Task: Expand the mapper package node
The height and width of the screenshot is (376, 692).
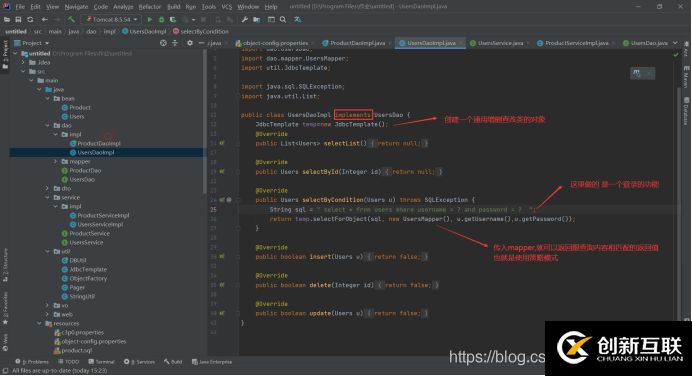Action: 55,162
